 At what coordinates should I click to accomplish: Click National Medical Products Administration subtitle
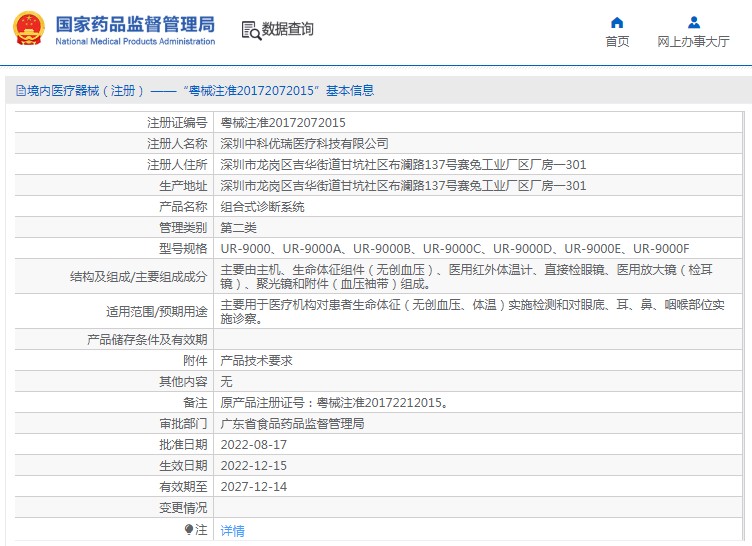[135, 41]
